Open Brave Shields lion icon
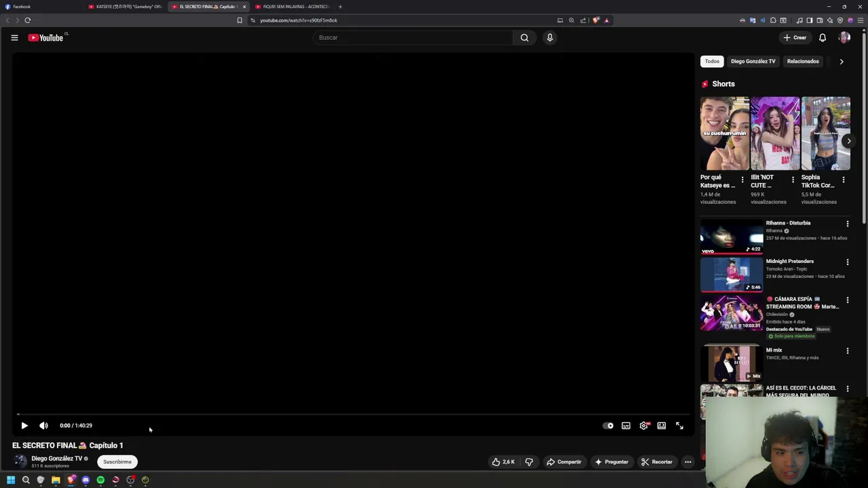 (x=596, y=20)
